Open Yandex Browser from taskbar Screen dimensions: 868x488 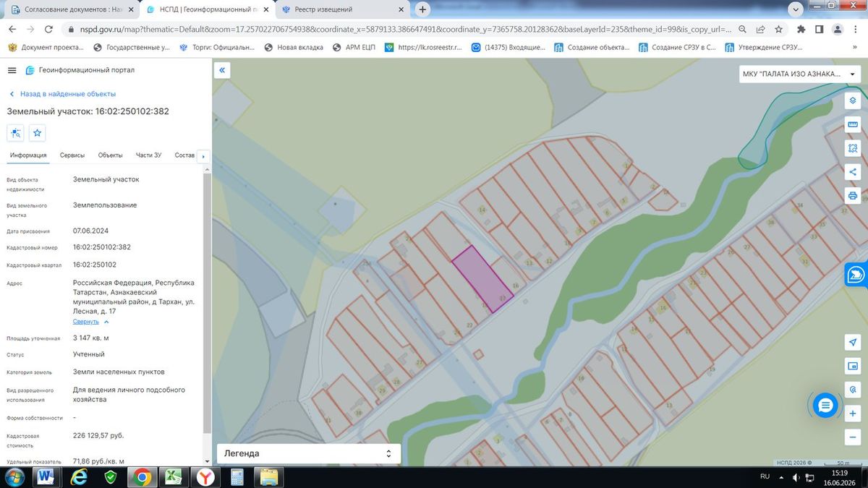tap(205, 477)
